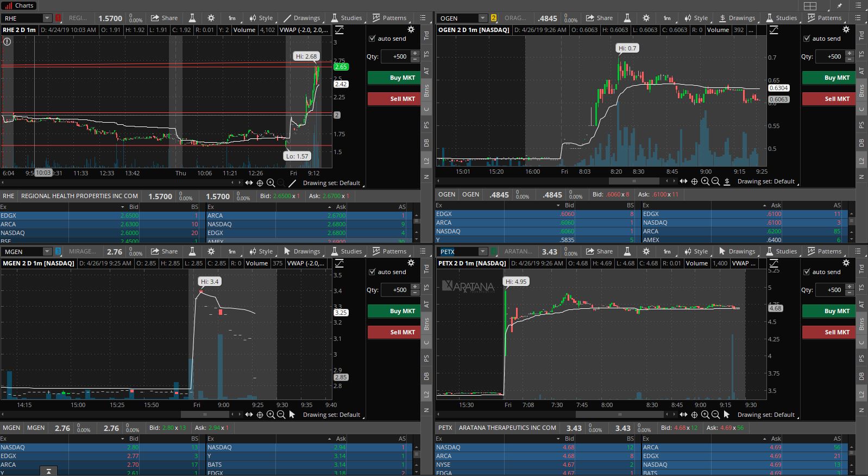Open Studies menu in RHE chart
The width and height of the screenshot is (868, 476).
[x=346, y=18]
